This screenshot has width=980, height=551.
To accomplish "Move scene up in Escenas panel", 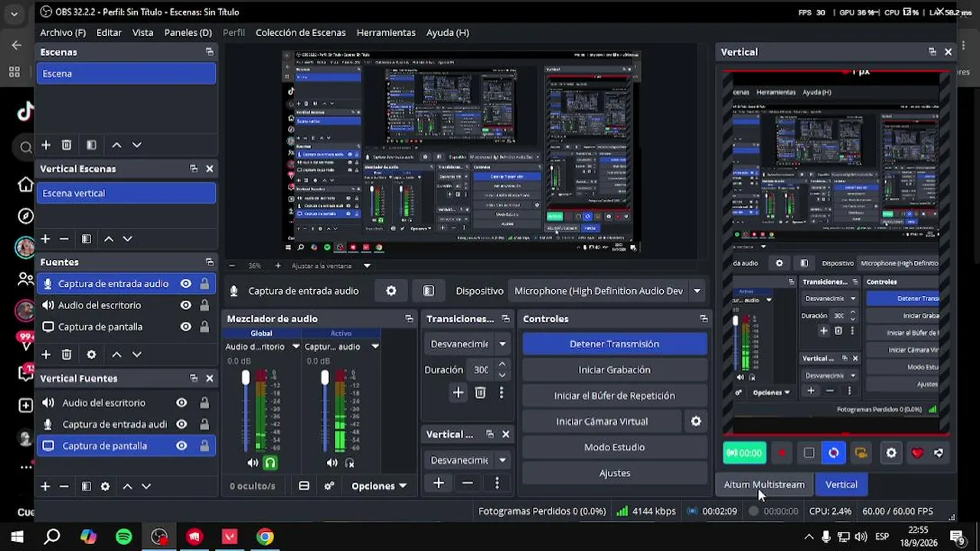I will point(116,145).
